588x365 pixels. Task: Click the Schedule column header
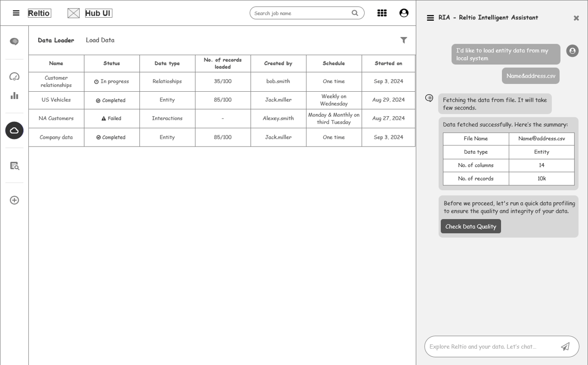point(334,63)
